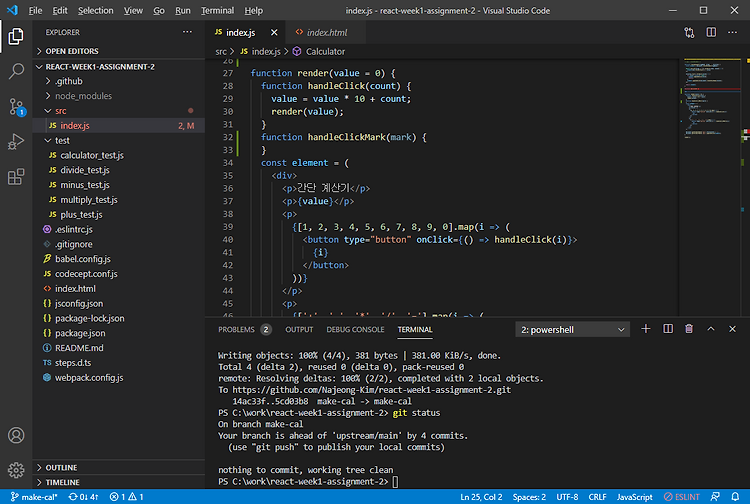Create a new terminal with plus icon
Viewport: 750px width, 504px height.
645,329
